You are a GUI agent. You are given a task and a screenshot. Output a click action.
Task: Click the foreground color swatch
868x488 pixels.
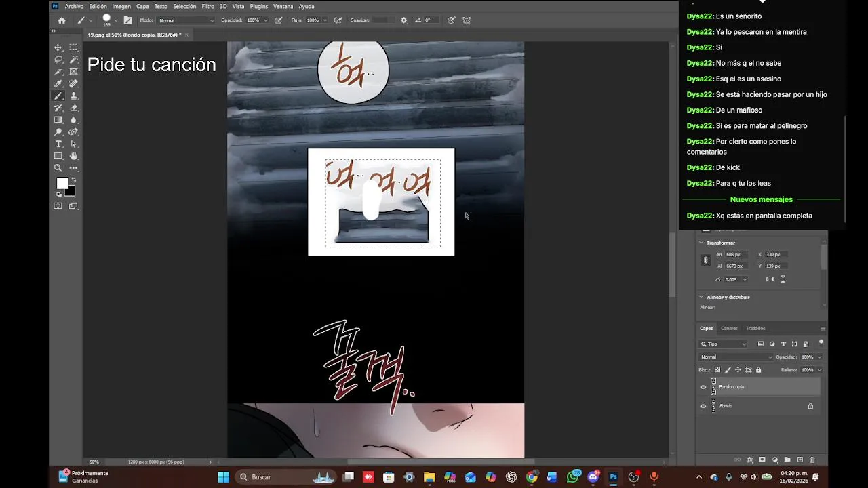tap(62, 184)
